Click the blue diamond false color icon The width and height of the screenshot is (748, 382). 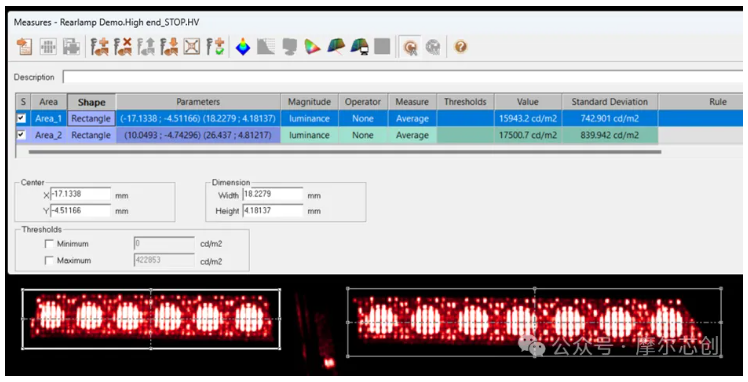[243, 47]
